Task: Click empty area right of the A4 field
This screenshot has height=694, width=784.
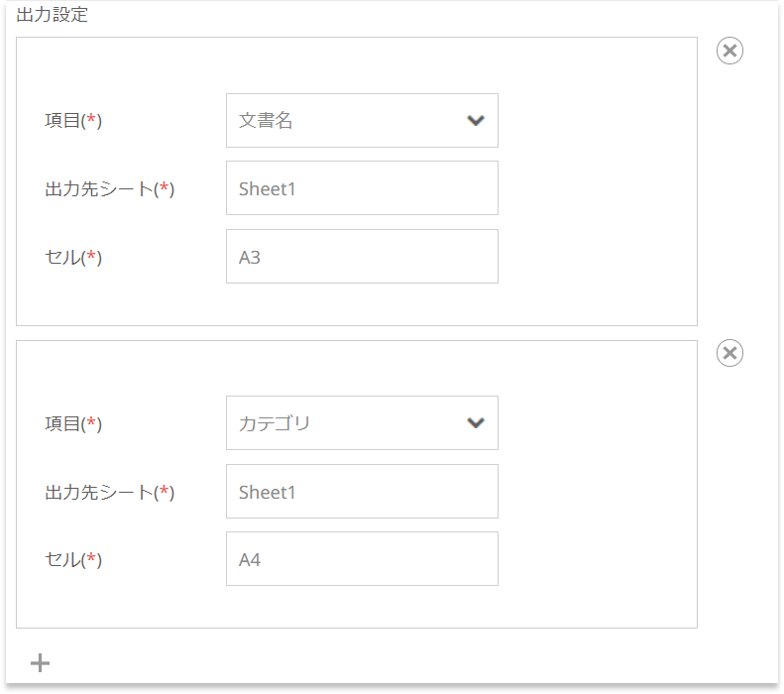Action: pyautogui.click(x=598, y=559)
